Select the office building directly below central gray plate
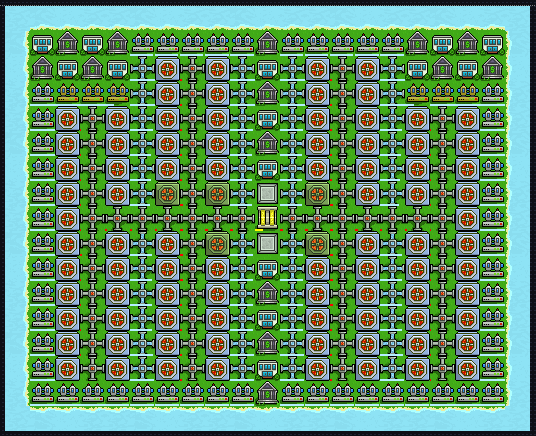The image size is (536, 436). click(267, 269)
